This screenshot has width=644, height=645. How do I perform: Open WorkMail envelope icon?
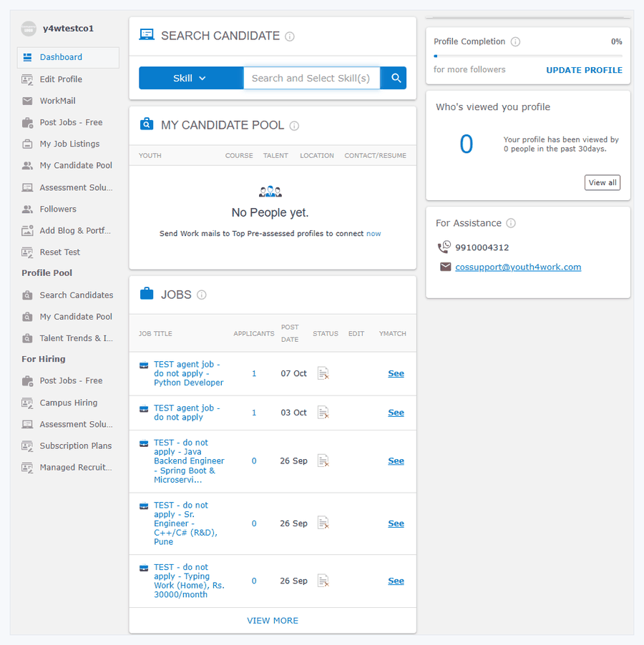pos(28,101)
